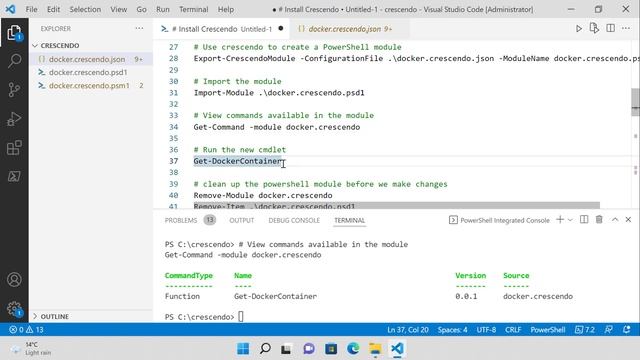Open Task View from taskbar
This screenshot has height=360, width=640.
click(286, 349)
